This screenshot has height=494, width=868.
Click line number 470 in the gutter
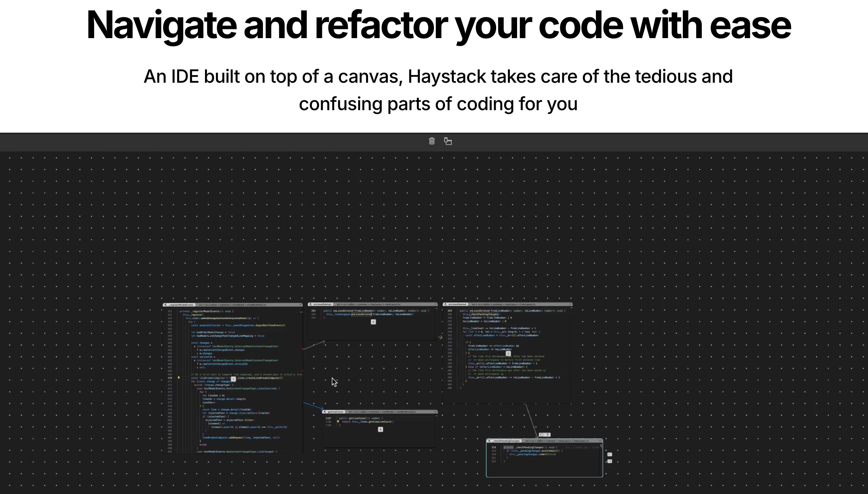tap(170, 378)
